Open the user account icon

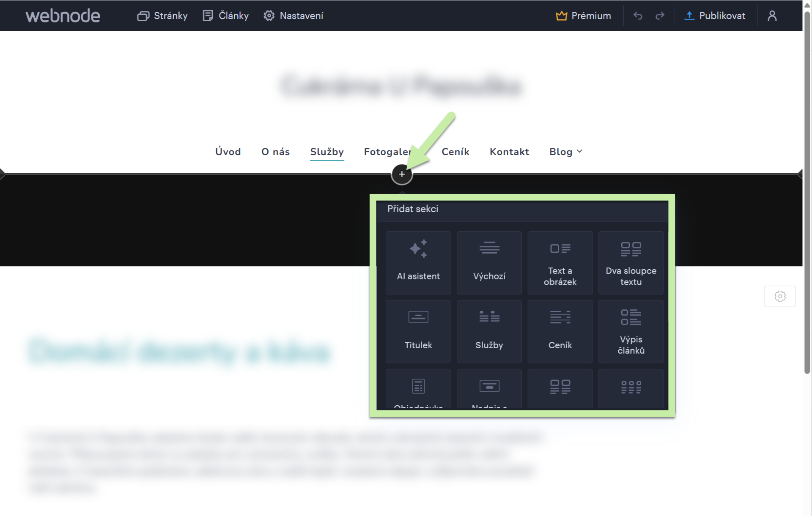pos(772,16)
